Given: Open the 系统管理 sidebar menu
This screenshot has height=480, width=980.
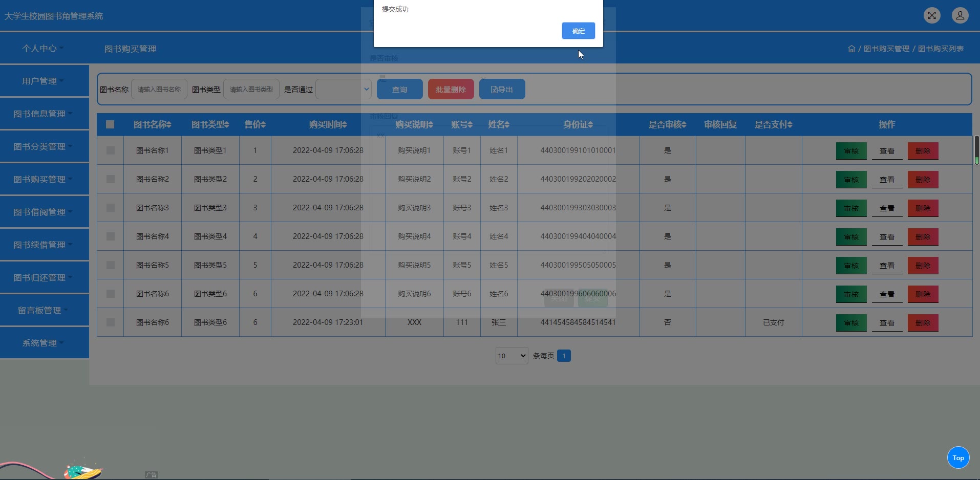Looking at the screenshot, I should (x=43, y=343).
